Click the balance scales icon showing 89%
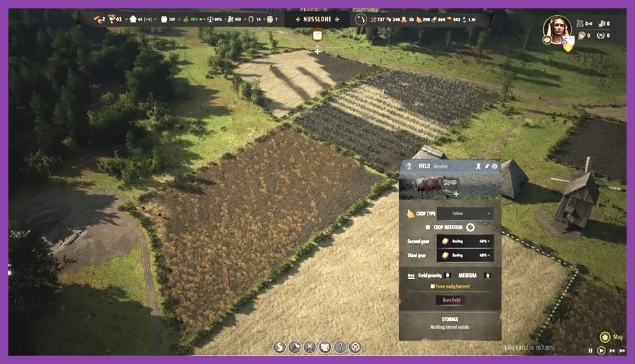 [210, 19]
